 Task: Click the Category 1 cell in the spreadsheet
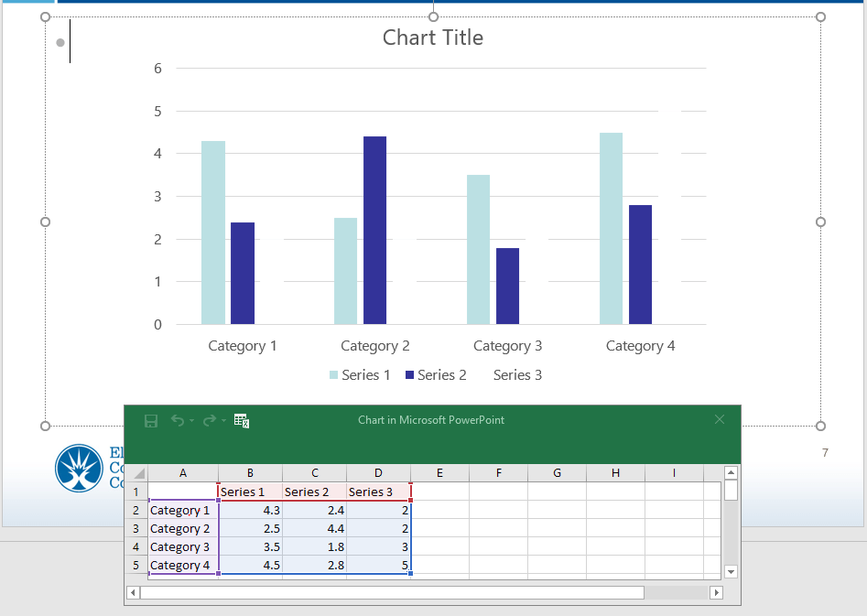(x=183, y=510)
